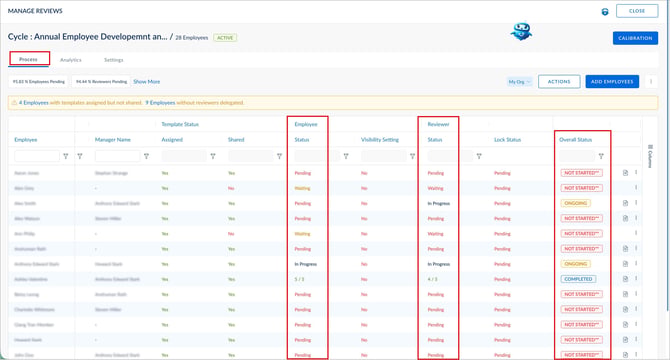The height and width of the screenshot is (360, 670).
Task: Click the ACTIVE cycle status badge
Action: tap(225, 38)
